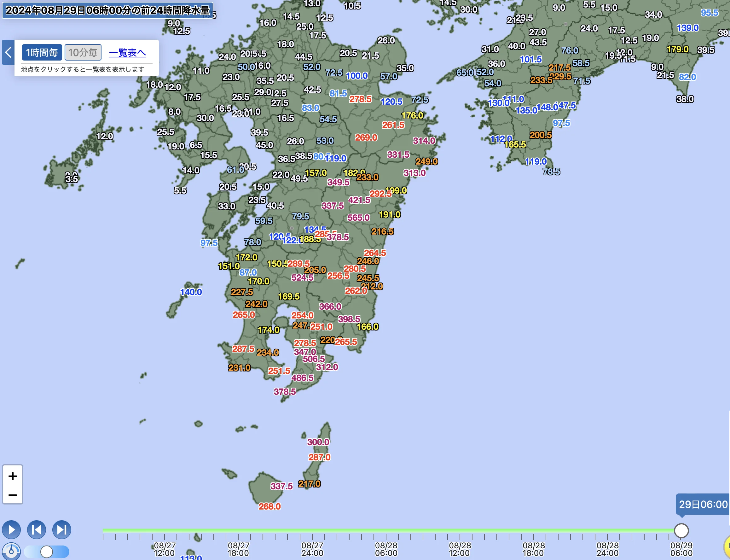
Task: Jump timeline to 08/28 12:00
Action: pos(460,549)
